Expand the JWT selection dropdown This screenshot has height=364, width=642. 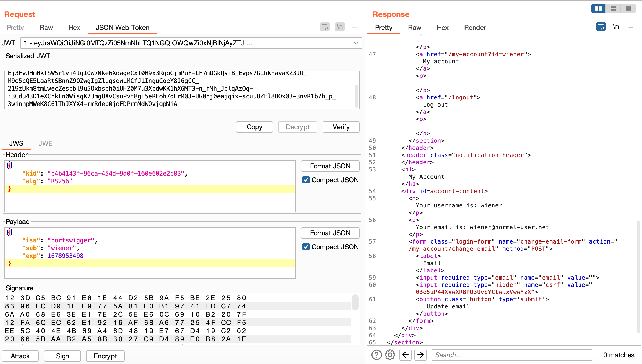coord(356,43)
